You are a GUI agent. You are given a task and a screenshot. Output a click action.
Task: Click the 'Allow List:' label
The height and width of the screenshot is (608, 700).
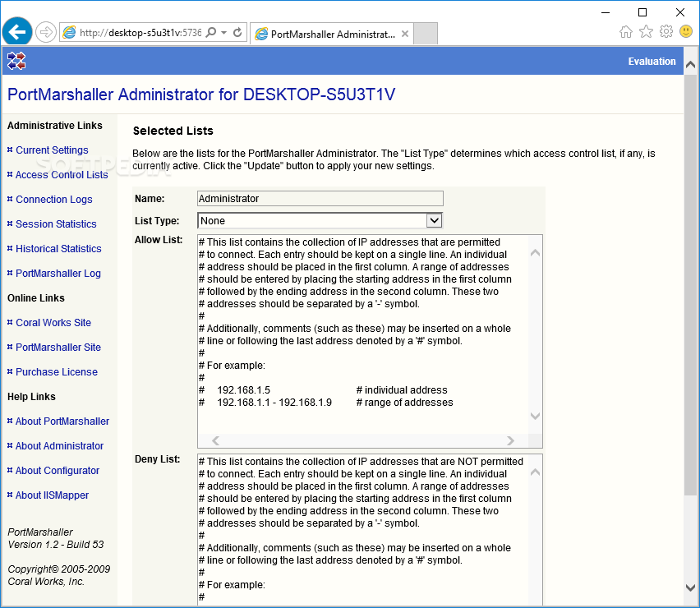coord(159,240)
